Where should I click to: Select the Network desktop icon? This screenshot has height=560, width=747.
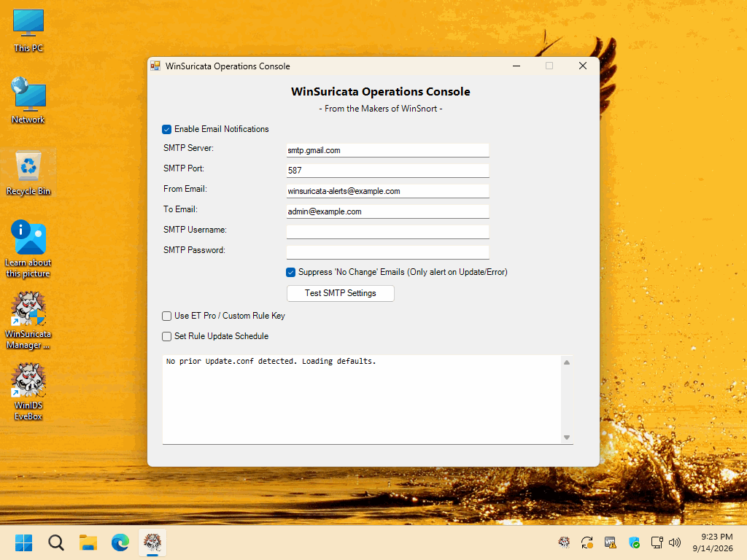[28, 101]
